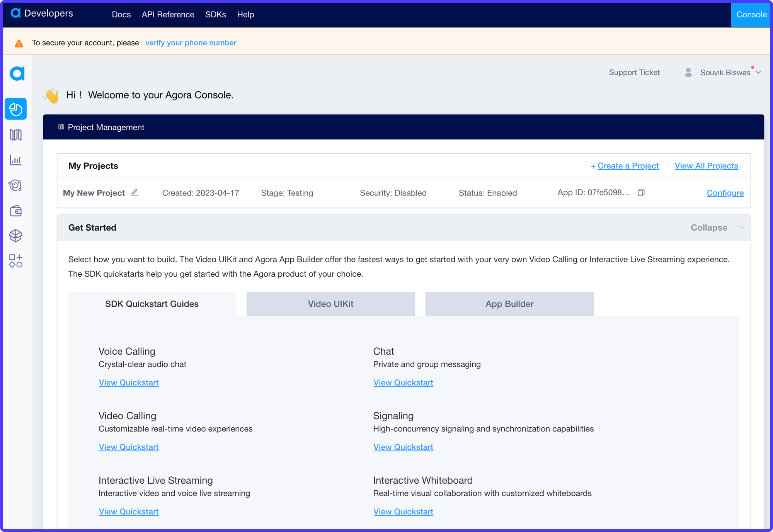
Task: Click the project management map sidebar icon
Action: [x=16, y=135]
